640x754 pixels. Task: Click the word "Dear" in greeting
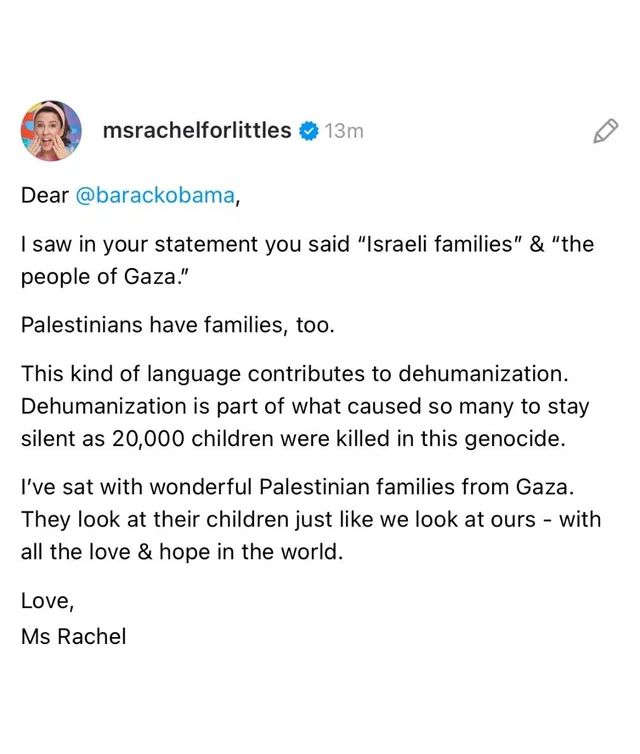tap(45, 196)
